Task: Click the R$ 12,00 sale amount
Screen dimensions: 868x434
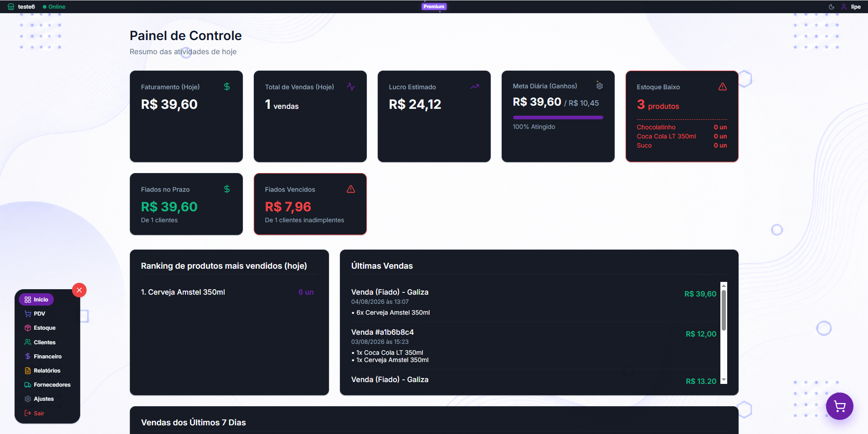Action: (701, 334)
